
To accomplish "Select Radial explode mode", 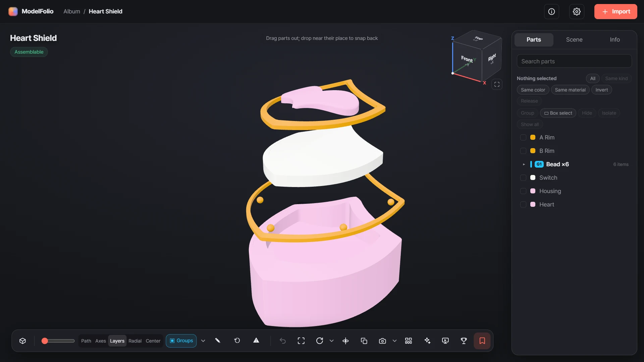I will tap(135, 341).
